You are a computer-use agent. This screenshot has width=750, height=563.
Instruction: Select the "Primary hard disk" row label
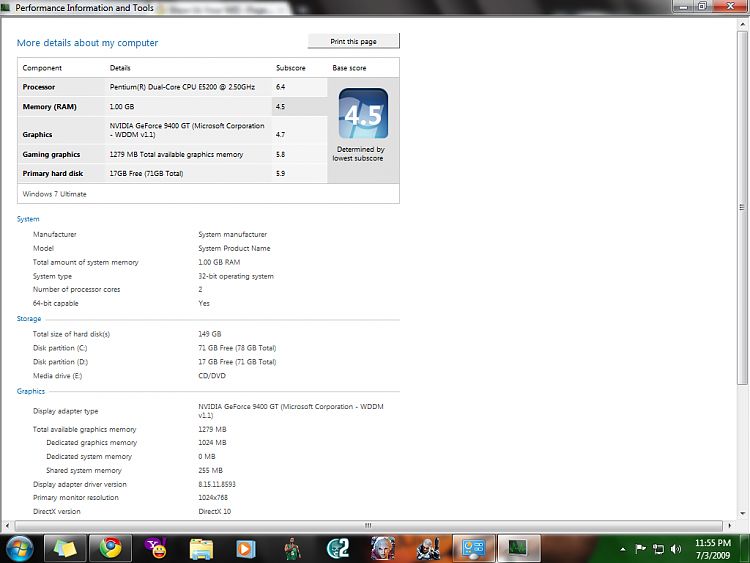(x=53, y=174)
